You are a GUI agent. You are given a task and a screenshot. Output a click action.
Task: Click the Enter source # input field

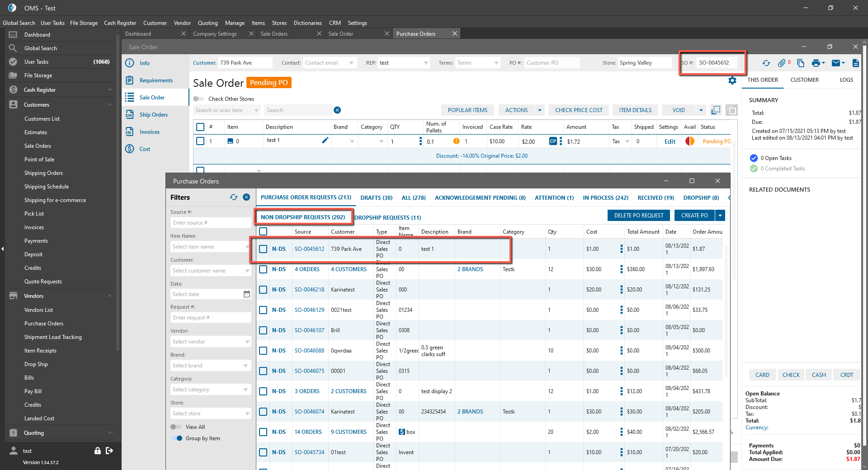coord(210,223)
